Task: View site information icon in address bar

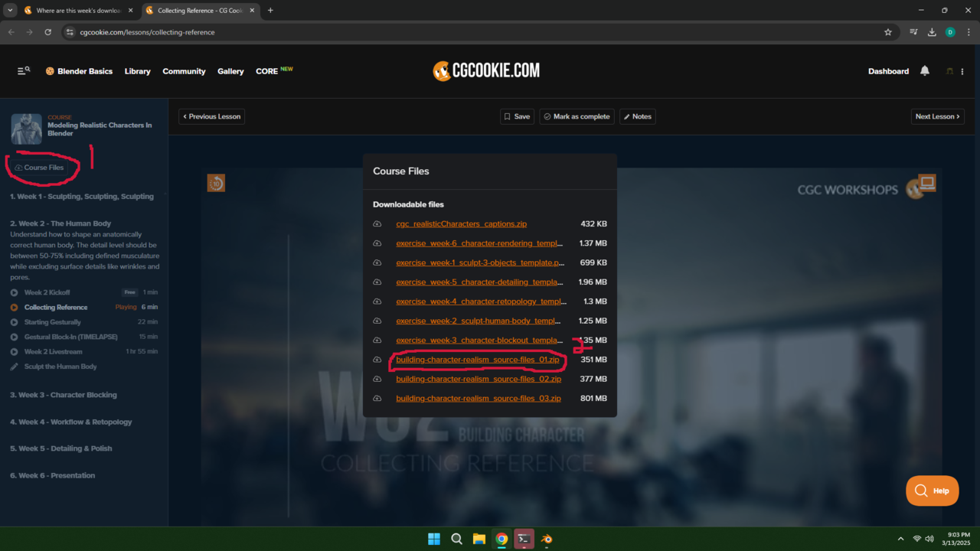Action: coord(69,32)
